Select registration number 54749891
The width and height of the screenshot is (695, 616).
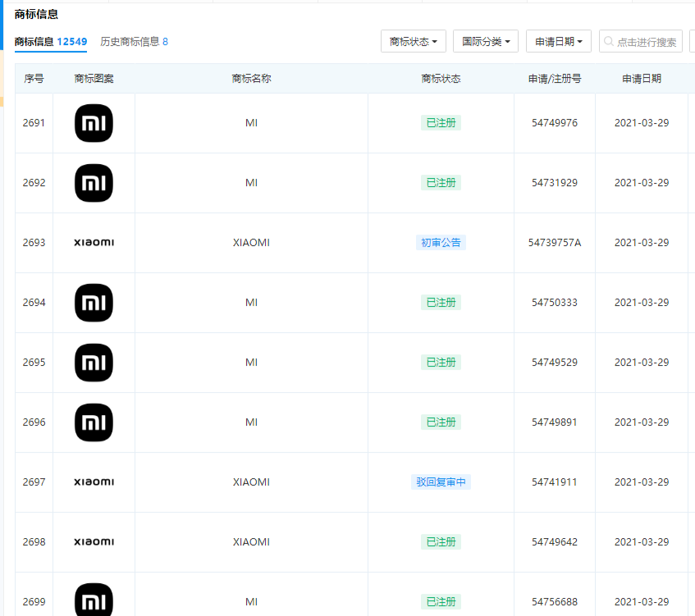coord(555,422)
